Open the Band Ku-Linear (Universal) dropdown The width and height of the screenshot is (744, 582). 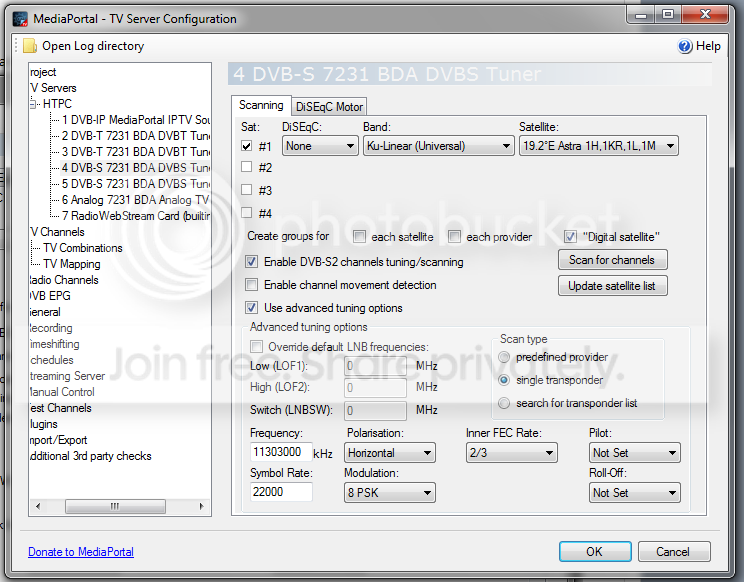pyautogui.click(x=438, y=146)
